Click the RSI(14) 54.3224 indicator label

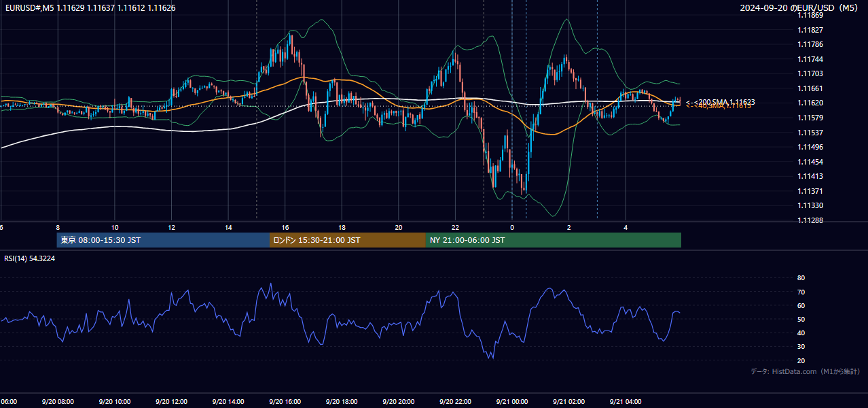(30, 258)
